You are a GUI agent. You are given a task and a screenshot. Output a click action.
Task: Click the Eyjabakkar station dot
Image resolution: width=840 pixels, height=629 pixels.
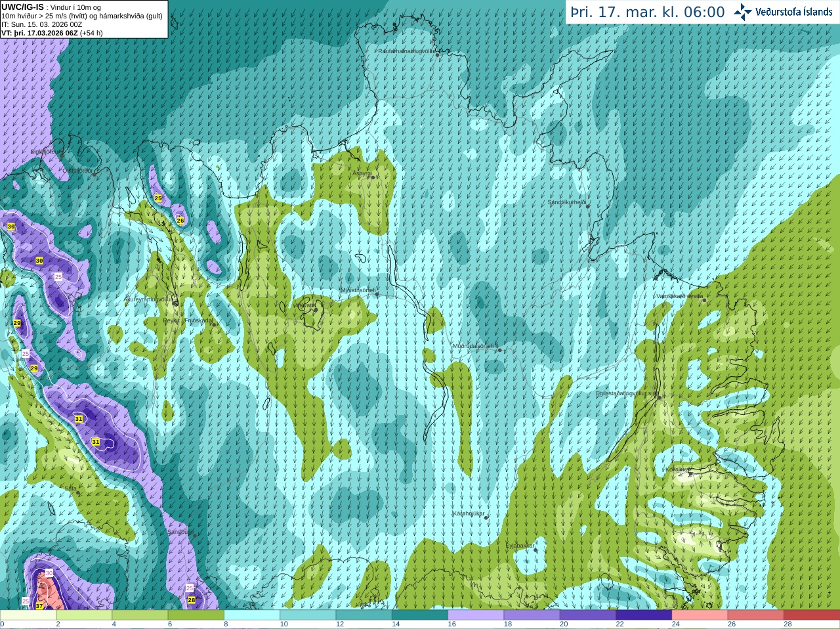click(x=536, y=550)
